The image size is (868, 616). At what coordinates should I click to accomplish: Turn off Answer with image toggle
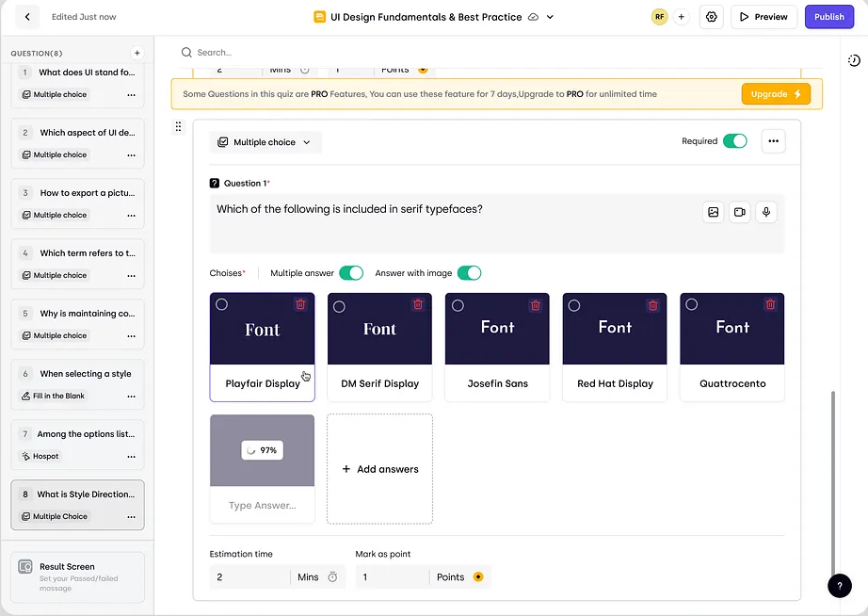[x=469, y=273]
